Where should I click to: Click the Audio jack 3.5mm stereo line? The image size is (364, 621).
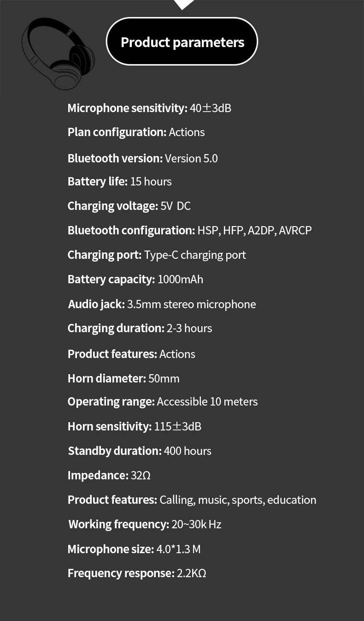coord(162,305)
